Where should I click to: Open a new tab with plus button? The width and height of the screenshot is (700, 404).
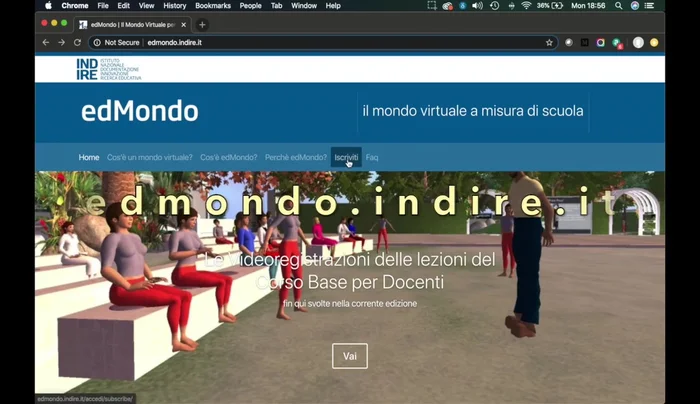(202, 25)
